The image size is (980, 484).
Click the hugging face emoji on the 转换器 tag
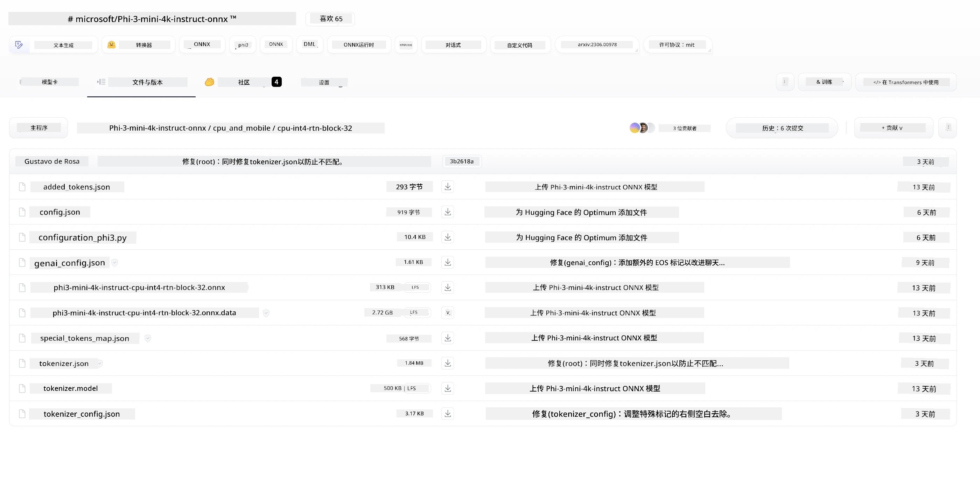[x=111, y=44]
